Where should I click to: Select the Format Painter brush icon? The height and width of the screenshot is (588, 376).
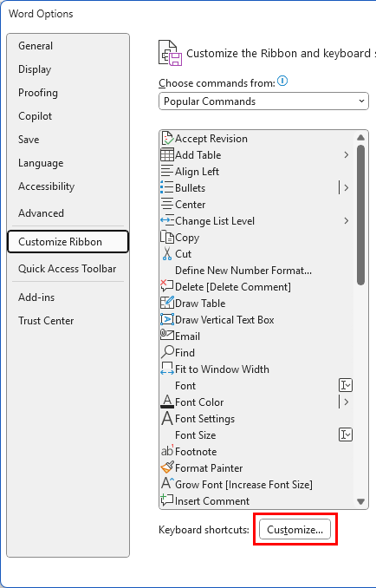pos(167,467)
